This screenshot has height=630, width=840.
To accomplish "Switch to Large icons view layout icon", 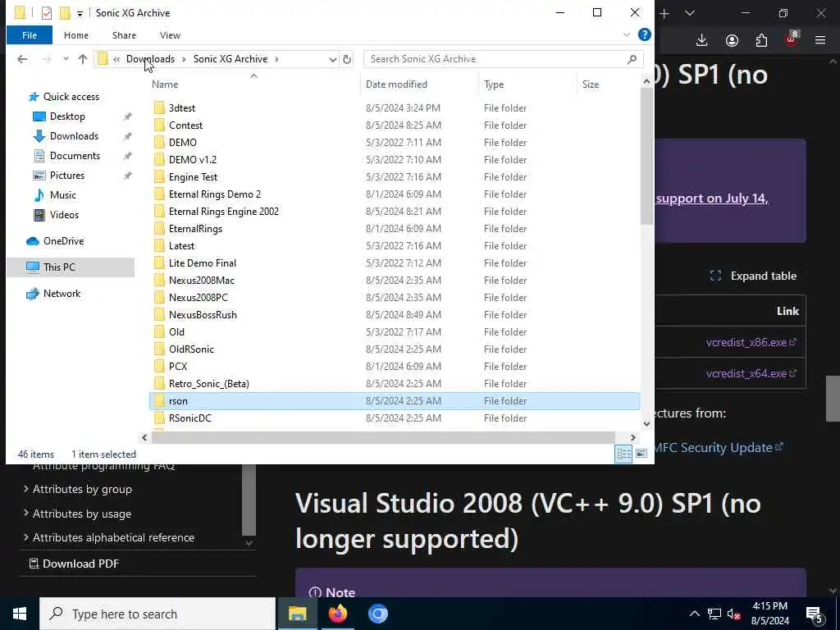I will [641, 454].
